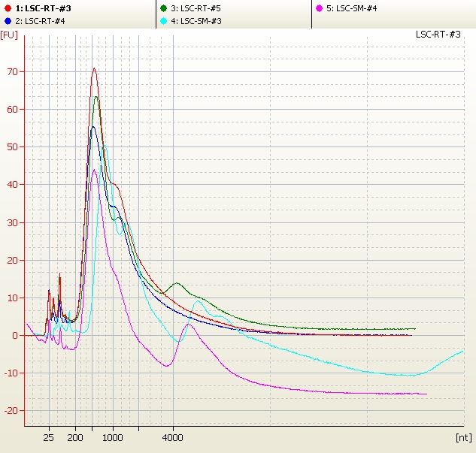Image resolution: width=476 pixels, height=453 pixels.
Task: Click the 10 y-axis tick label
Action: (13, 297)
